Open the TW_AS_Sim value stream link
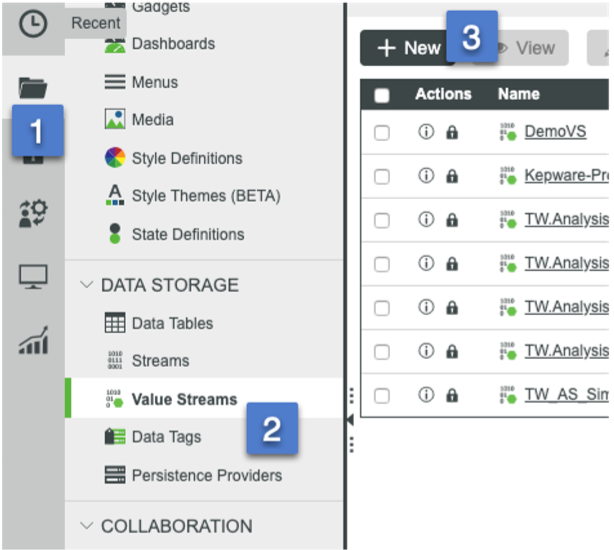Image resolution: width=614 pixels, height=550 pixels. click(x=567, y=395)
